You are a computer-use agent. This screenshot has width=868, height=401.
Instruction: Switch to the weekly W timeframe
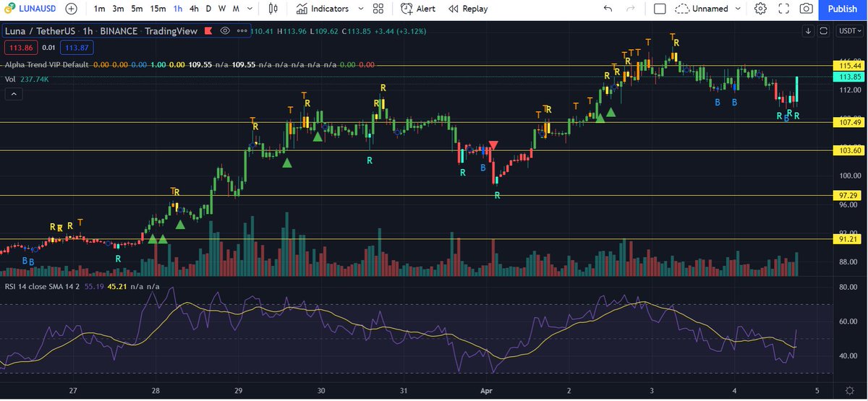pyautogui.click(x=222, y=9)
